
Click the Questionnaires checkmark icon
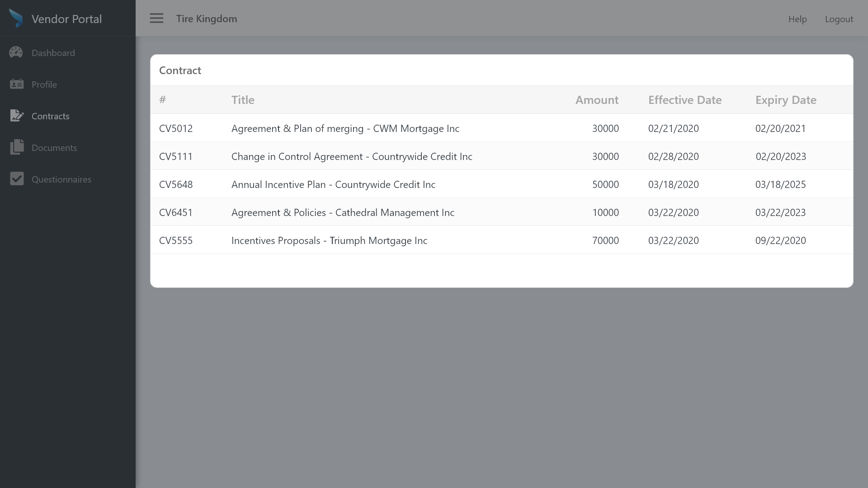(17, 178)
